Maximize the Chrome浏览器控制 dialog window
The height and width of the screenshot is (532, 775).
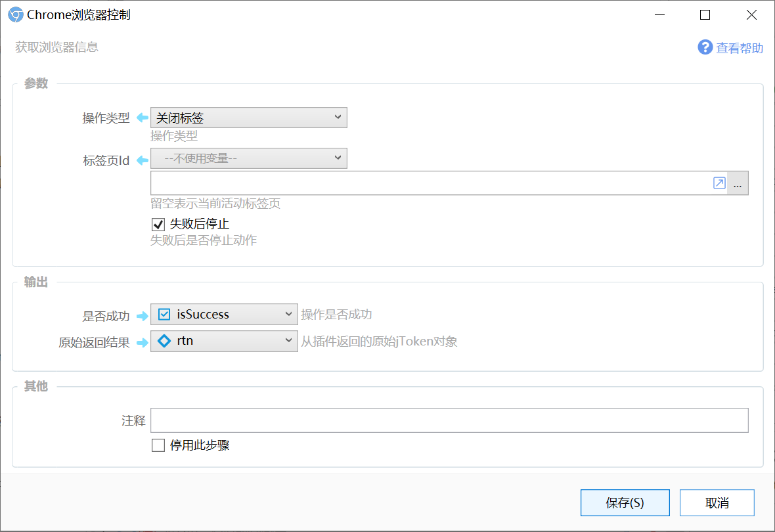click(705, 15)
